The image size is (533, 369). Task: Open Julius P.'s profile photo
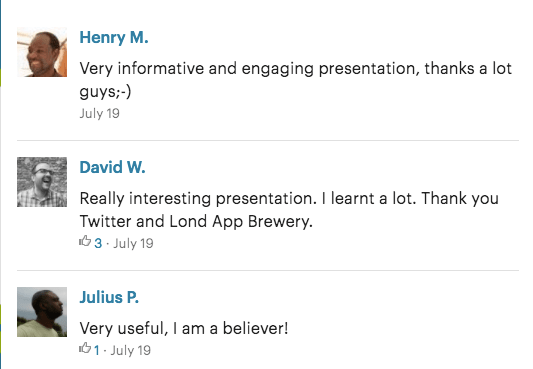(42, 312)
